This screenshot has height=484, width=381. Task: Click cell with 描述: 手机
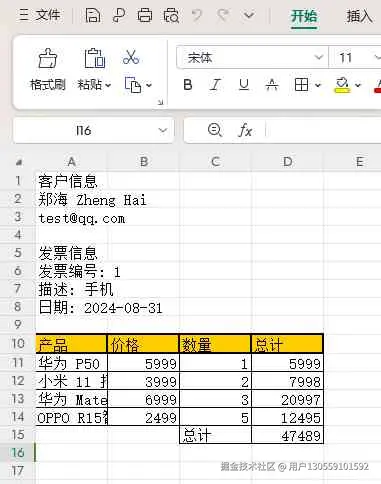[71, 289]
